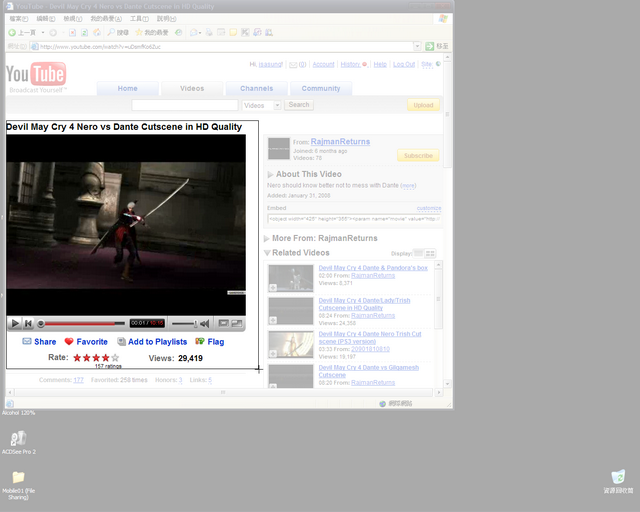Open the Site language selector in header
The width and height of the screenshot is (640, 512).
(431, 64)
